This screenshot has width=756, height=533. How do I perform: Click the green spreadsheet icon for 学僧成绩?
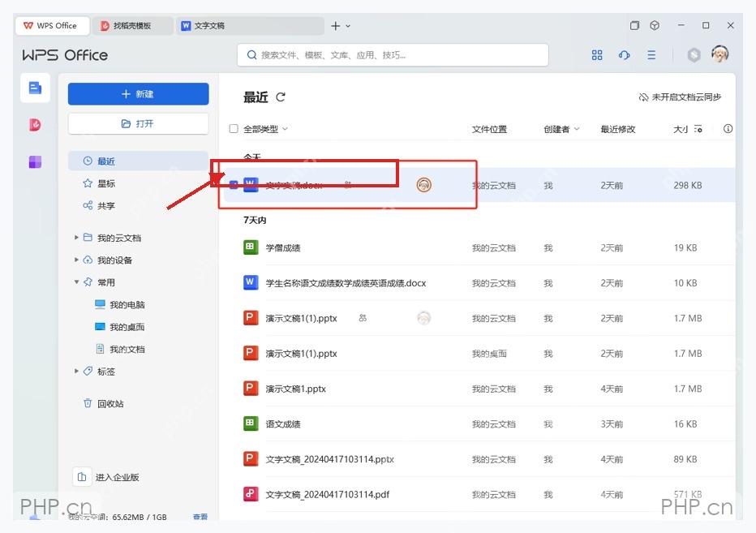click(250, 247)
